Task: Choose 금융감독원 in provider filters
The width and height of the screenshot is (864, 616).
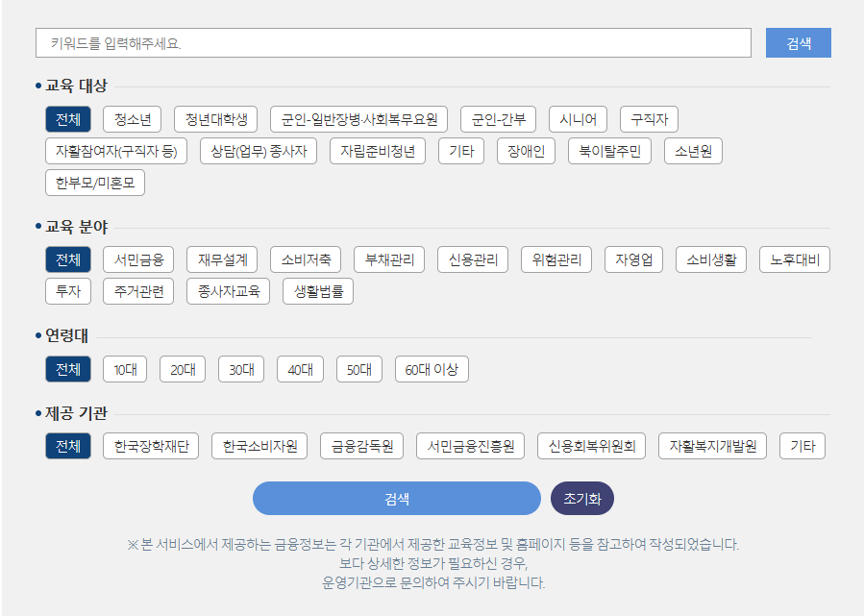Action: click(x=361, y=446)
